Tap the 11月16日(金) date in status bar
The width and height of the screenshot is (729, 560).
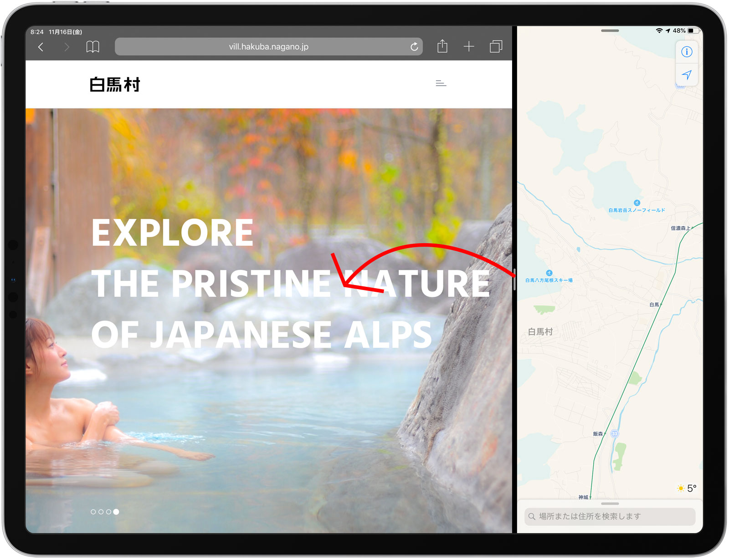click(x=66, y=32)
